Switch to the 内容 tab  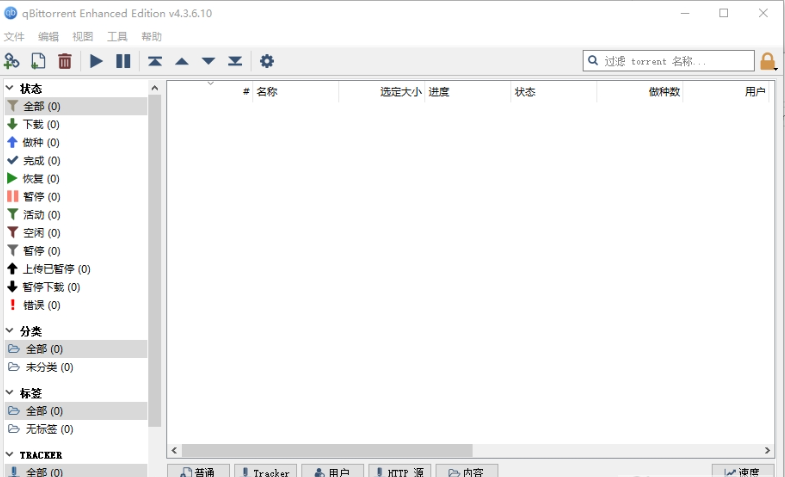(x=467, y=471)
